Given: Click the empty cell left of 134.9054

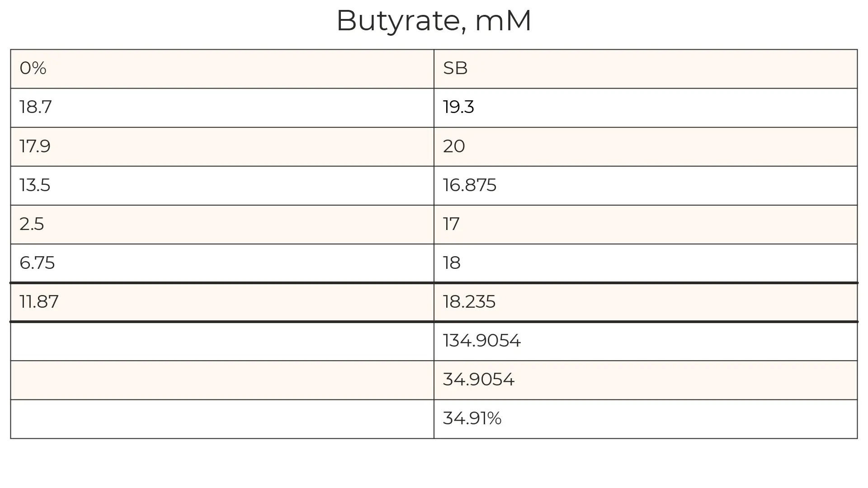Looking at the screenshot, I should tap(222, 341).
